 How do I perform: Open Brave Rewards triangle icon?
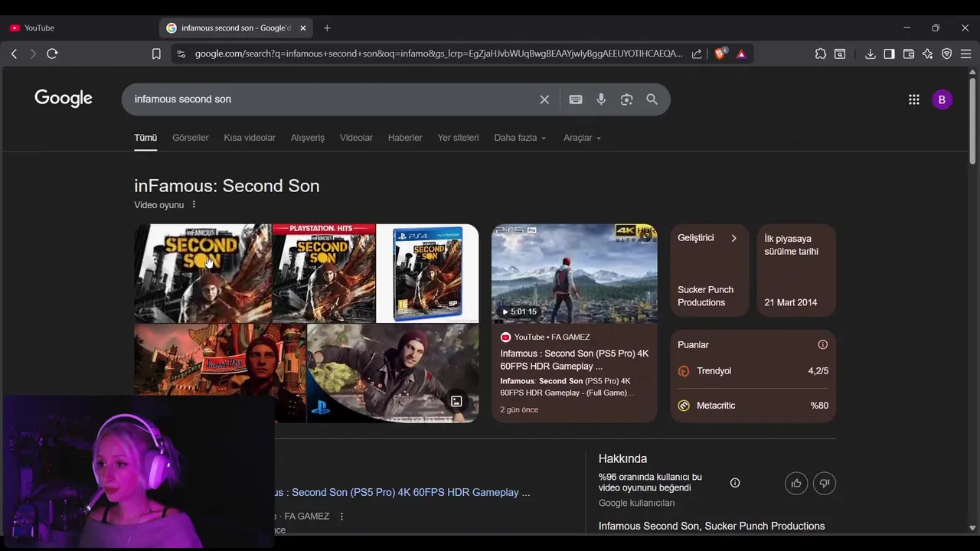pos(741,54)
